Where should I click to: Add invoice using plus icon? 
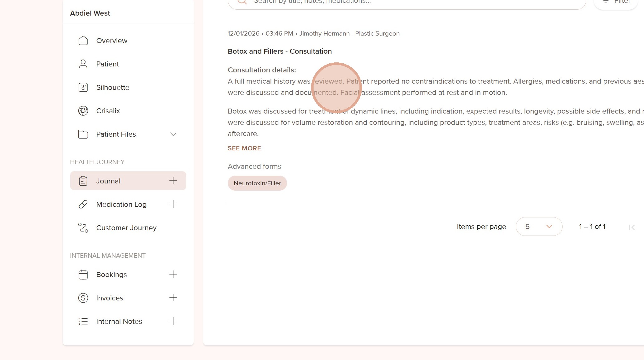pyautogui.click(x=173, y=298)
